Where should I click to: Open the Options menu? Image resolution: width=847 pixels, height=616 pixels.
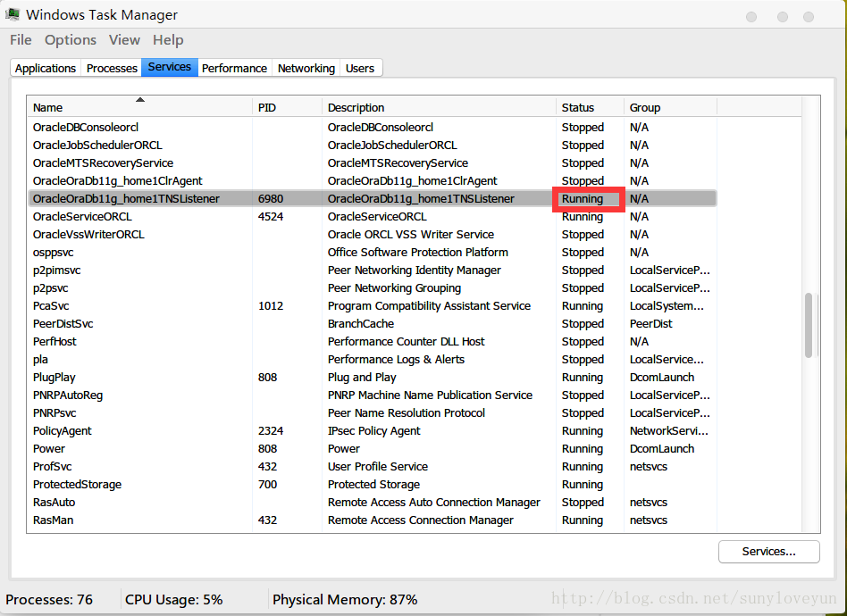[71, 40]
